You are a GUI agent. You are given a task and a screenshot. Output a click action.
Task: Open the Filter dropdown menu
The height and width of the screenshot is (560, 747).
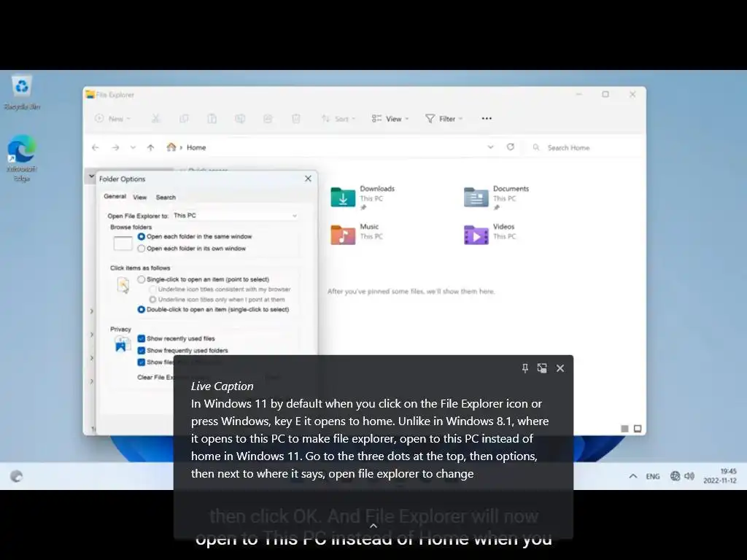click(x=444, y=119)
